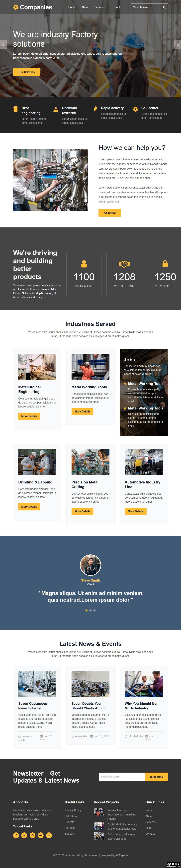Click the Subscribe newsletter button
The height and width of the screenshot is (868, 181).
tap(156, 777)
